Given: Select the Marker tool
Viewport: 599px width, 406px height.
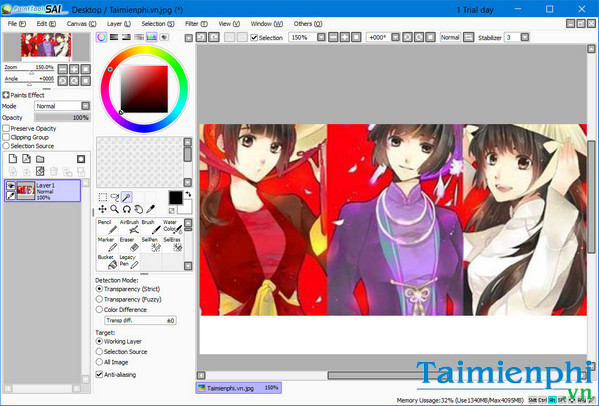Looking at the screenshot, I should [107, 244].
